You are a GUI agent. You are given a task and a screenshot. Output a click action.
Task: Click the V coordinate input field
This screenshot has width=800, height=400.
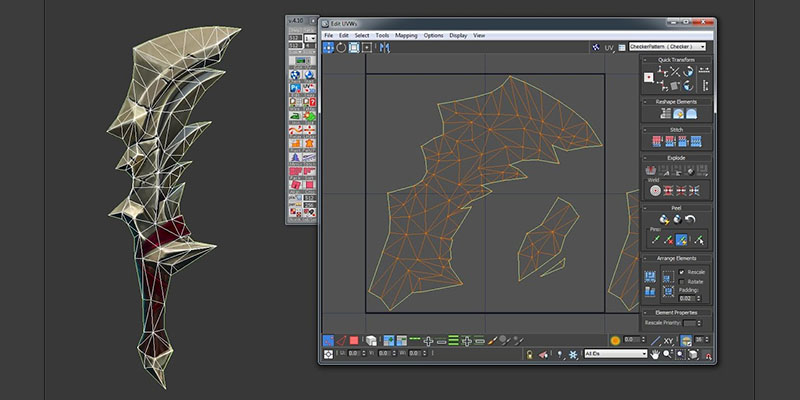384,353
